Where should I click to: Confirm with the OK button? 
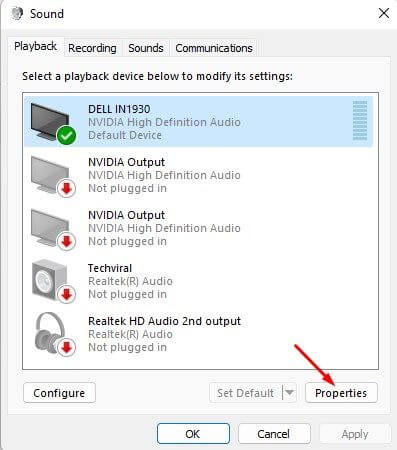(193, 434)
